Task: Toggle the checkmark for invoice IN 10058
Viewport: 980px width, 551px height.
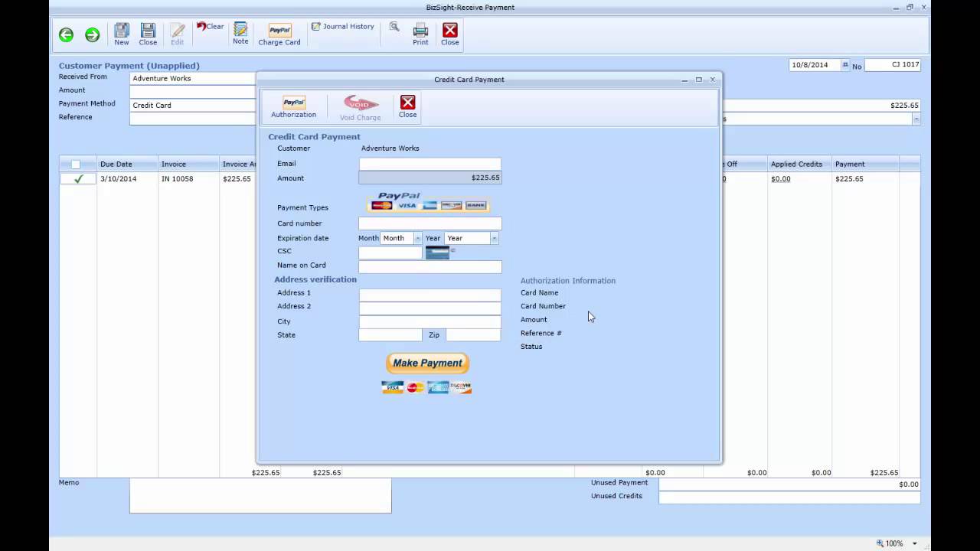Action: click(x=78, y=179)
